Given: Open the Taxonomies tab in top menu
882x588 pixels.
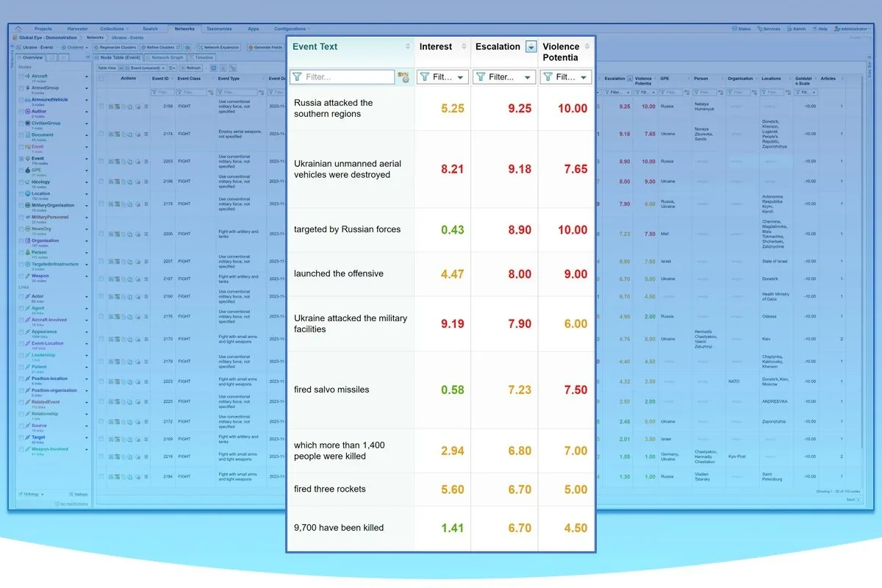Looking at the screenshot, I should [x=218, y=29].
